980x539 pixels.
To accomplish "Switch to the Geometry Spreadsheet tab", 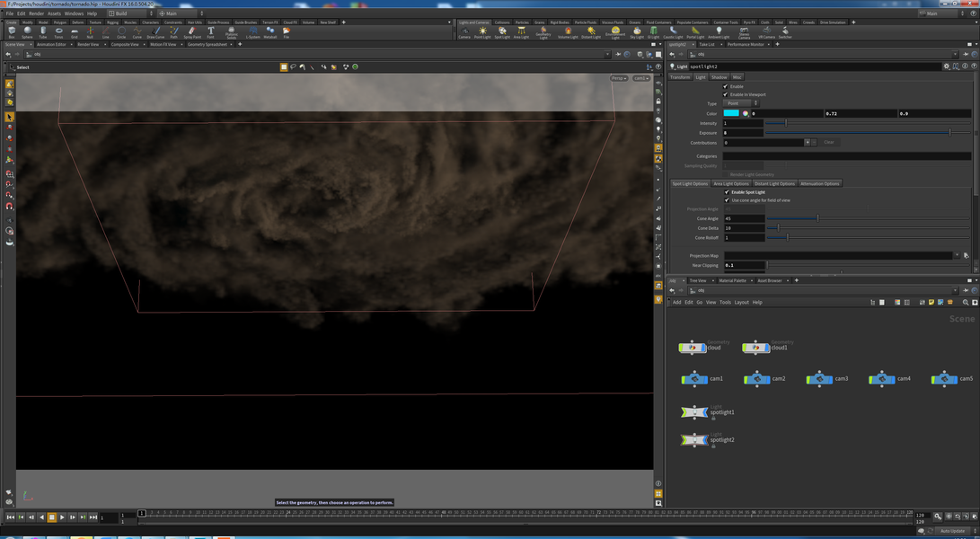I will pos(207,44).
